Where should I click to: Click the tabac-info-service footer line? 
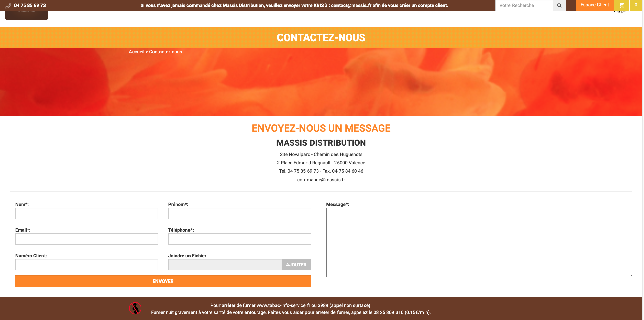point(291,305)
